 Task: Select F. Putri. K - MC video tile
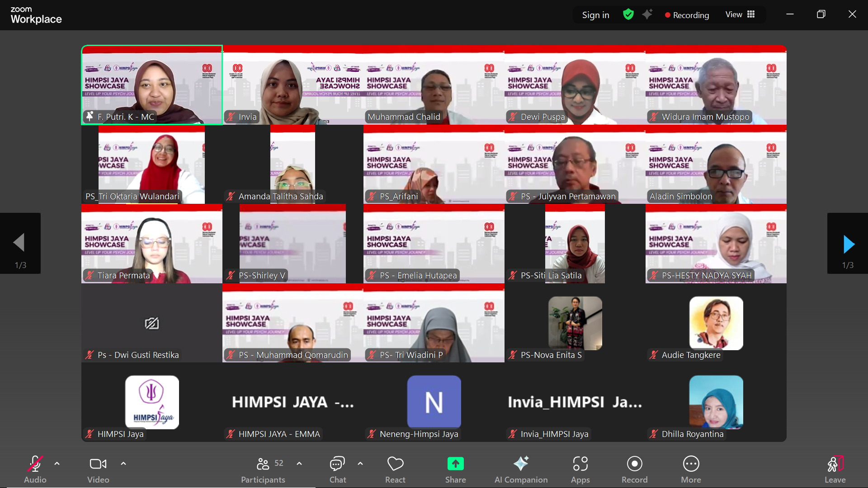pyautogui.click(x=152, y=85)
